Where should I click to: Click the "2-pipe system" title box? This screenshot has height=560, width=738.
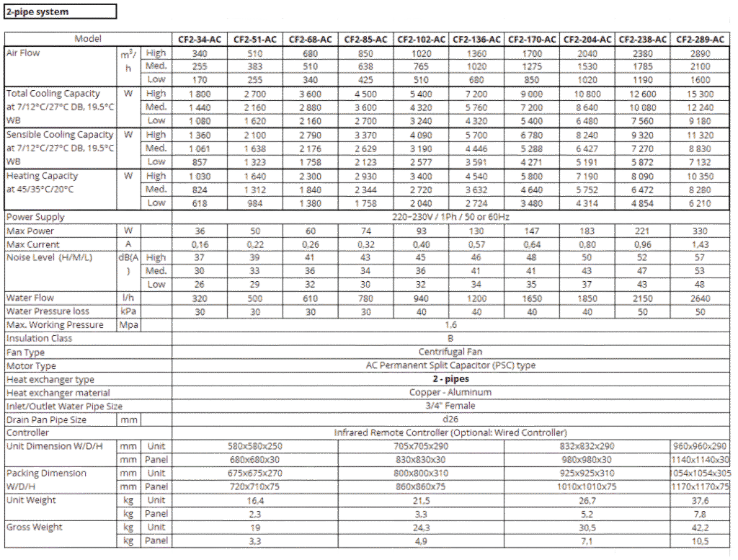click(59, 12)
